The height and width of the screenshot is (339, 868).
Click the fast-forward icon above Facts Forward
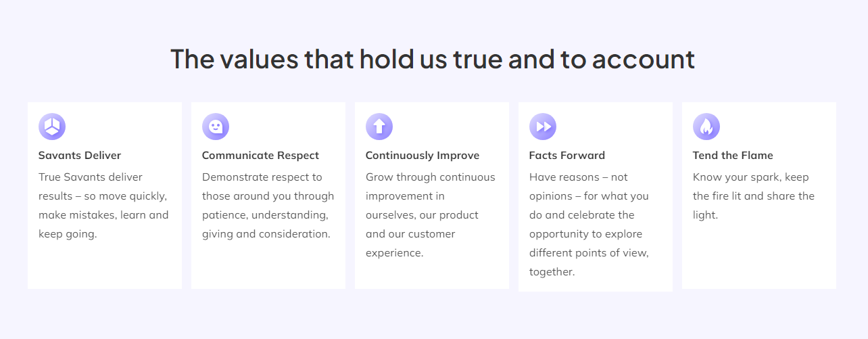pos(543,127)
